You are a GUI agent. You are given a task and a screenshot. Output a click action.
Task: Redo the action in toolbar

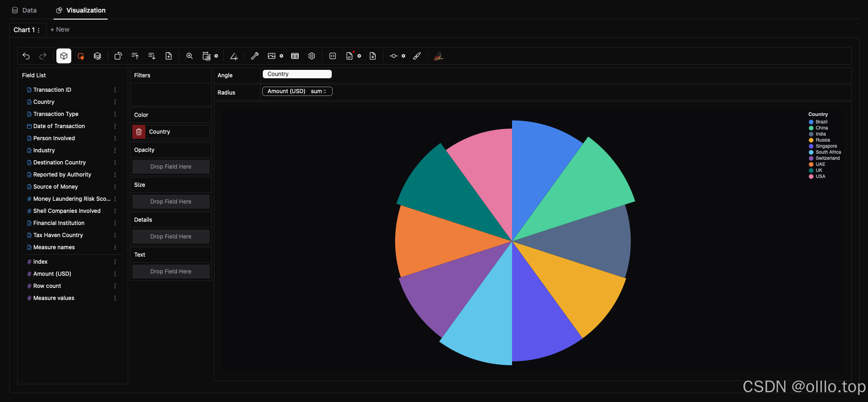pos(43,56)
